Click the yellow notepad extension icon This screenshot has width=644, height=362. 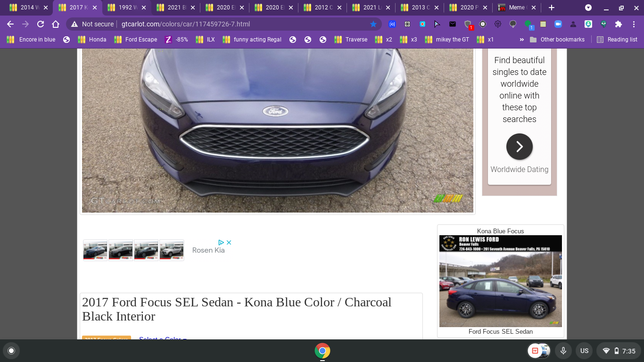pyautogui.click(x=543, y=24)
